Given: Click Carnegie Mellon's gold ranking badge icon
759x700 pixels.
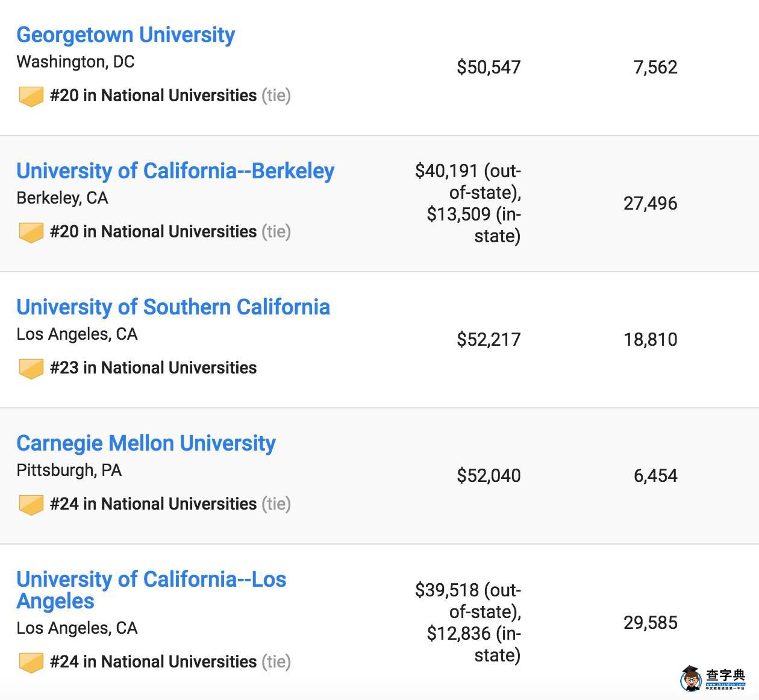Looking at the screenshot, I should (31, 504).
